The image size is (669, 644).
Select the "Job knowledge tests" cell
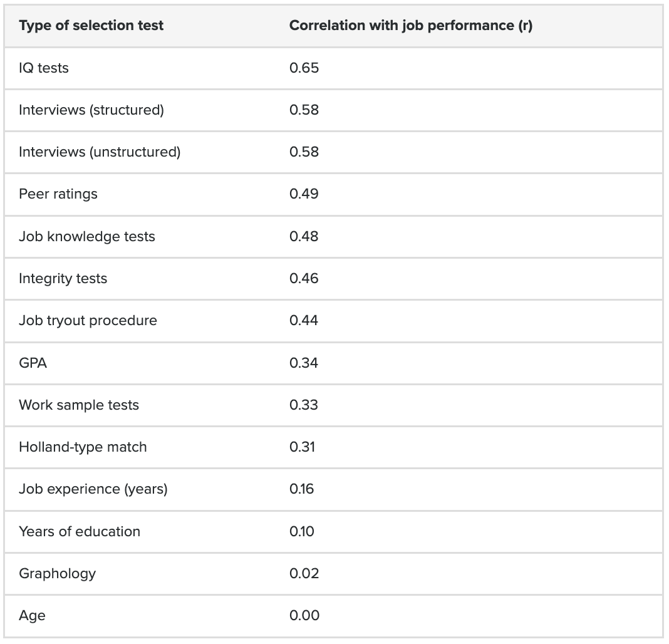coord(87,236)
